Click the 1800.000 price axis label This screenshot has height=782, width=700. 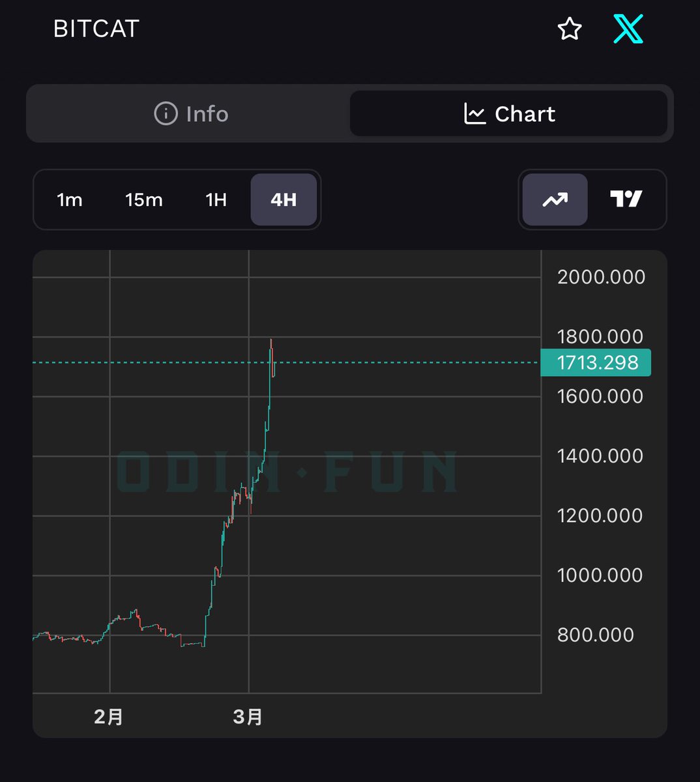point(600,336)
